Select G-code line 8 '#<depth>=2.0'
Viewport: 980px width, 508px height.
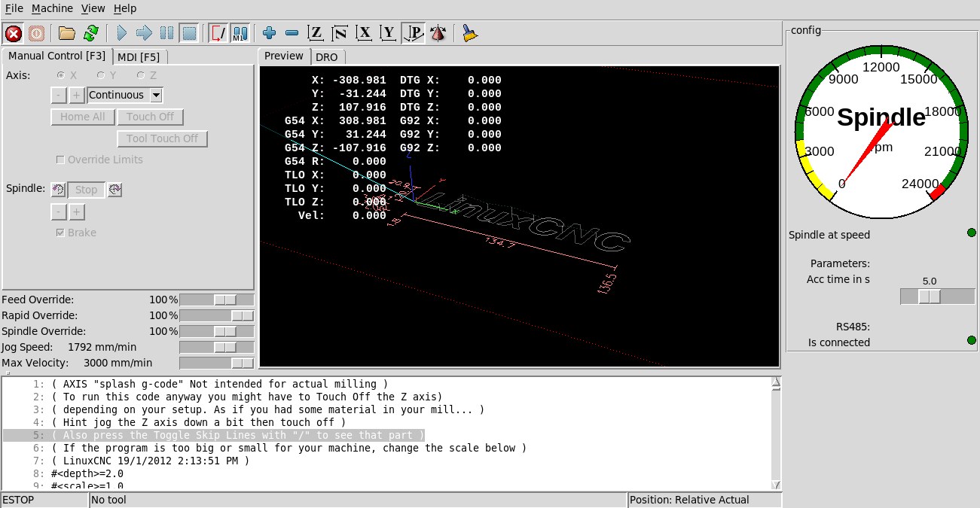(x=87, y=473)
